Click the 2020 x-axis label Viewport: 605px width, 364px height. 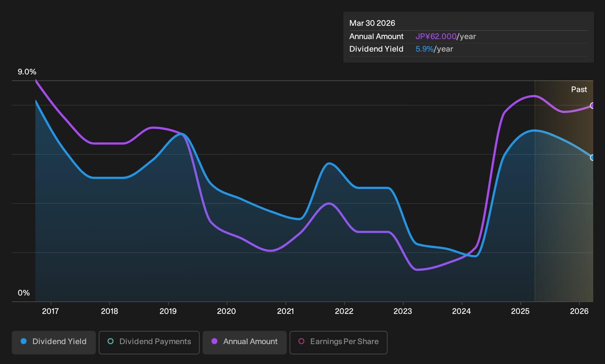click(227, 311)
